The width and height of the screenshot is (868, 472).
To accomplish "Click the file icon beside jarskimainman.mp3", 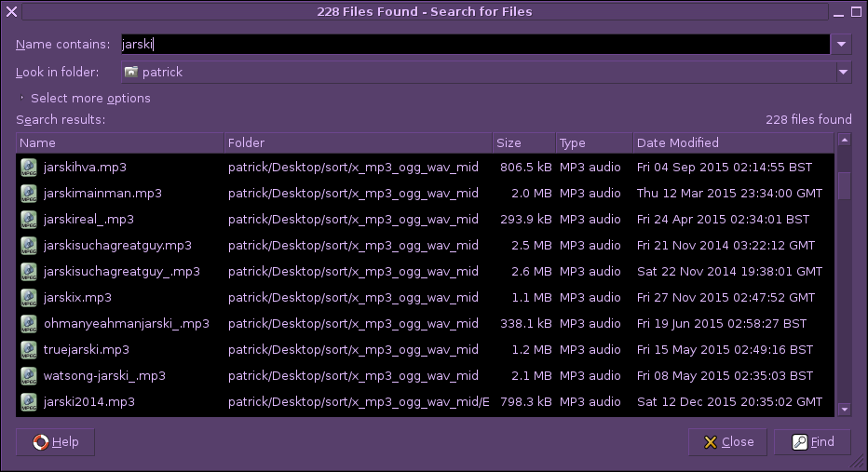I will click(28, 194).
